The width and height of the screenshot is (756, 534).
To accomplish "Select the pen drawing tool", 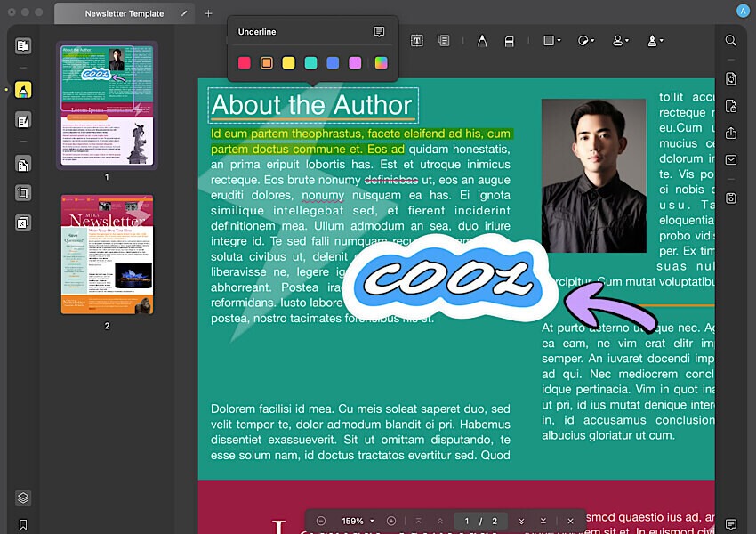I will click(482, 40).
